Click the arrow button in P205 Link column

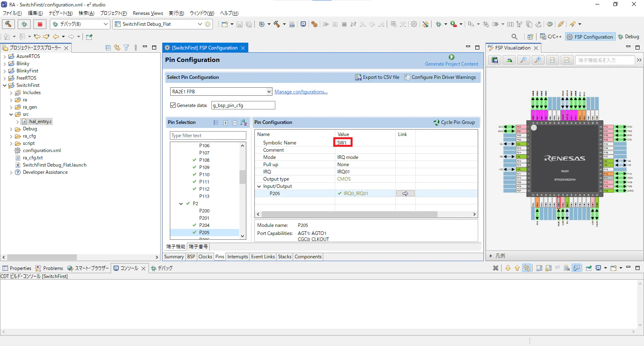(x=405, y=194)
